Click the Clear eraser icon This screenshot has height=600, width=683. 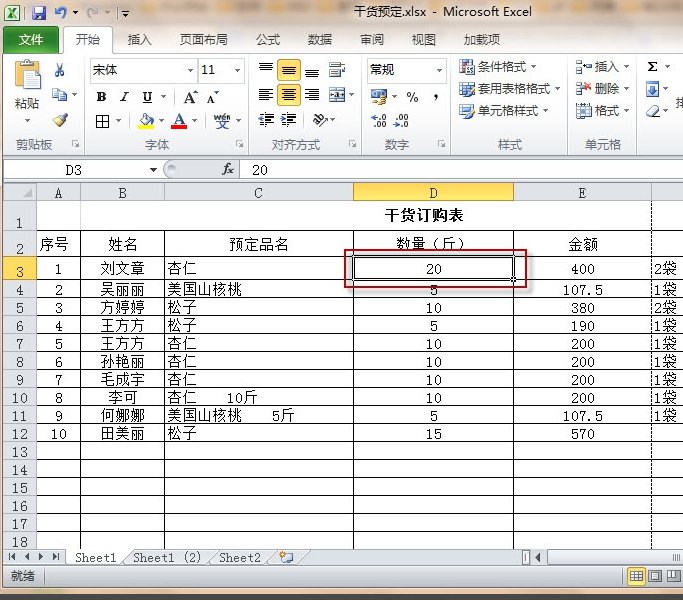pyautogui.click(x=653, y=112)
